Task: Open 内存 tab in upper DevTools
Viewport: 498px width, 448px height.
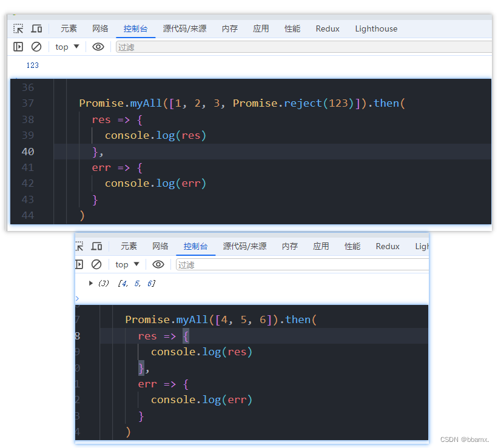Action: (230, 29)
